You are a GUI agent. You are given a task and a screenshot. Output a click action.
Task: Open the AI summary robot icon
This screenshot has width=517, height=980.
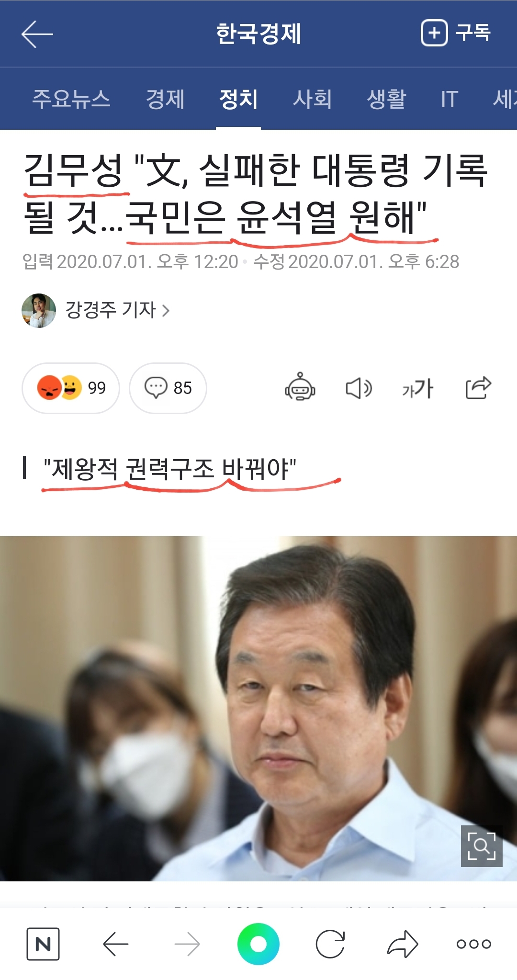300,387
